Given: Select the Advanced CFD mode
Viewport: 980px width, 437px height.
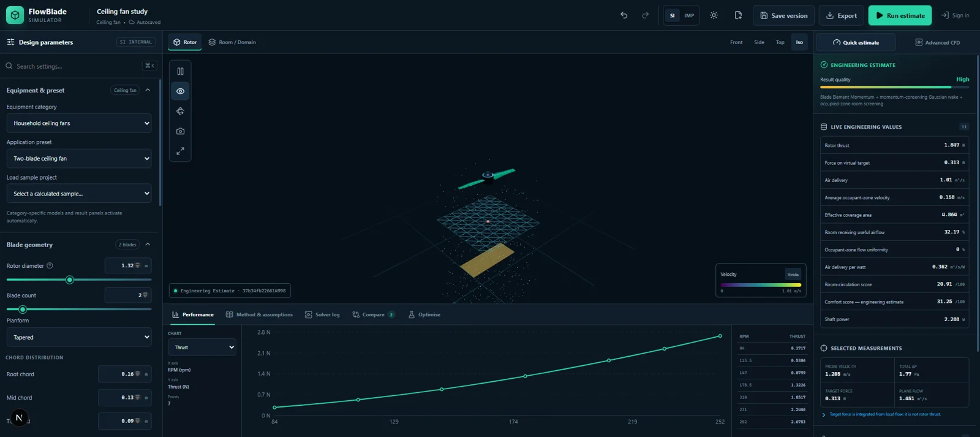Looking at the screenshot, I should pos(938,42).
